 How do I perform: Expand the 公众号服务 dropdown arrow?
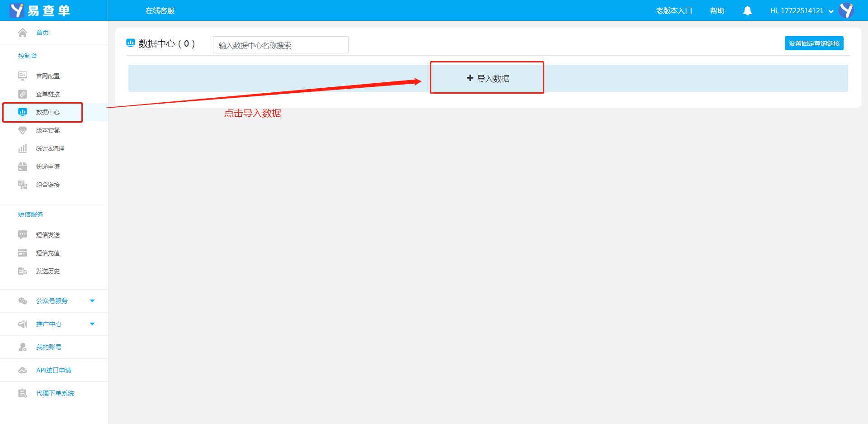click(92, 301)
